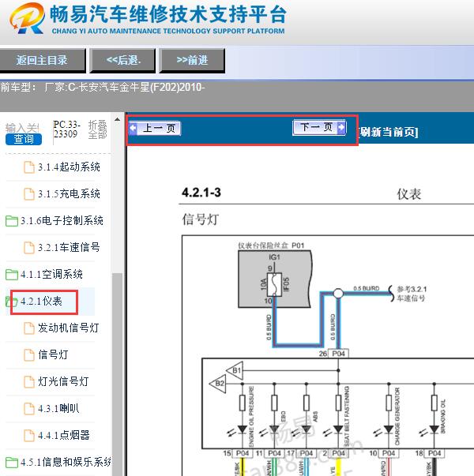This screenshot has height=476, width=474.
Task: Click the B1 connector triangle in diagram
Action: (235, 370)
